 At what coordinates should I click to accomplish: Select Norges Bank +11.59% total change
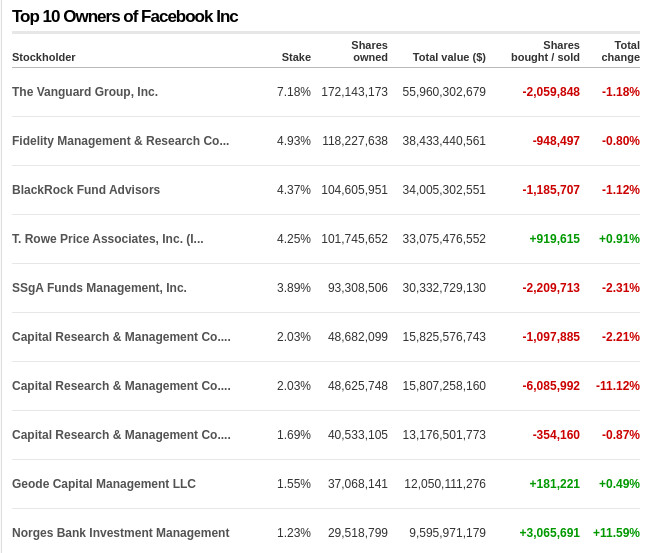tap(616, 533)
